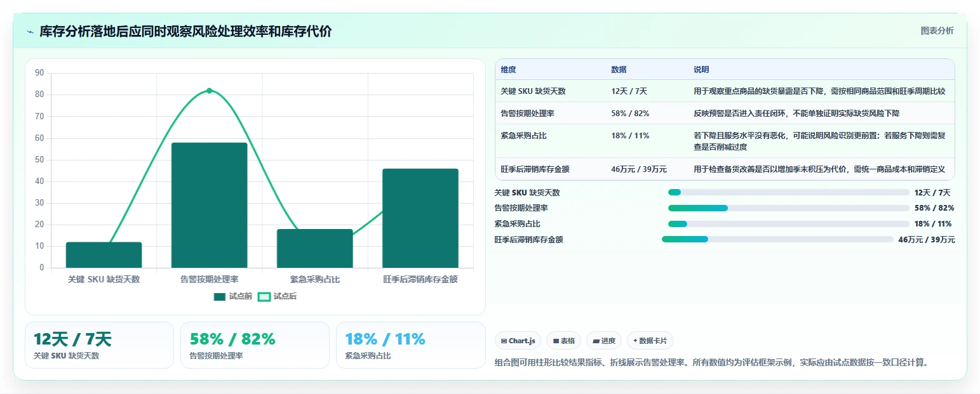The width and height of the screenshot is (980, 394).
Task: Click progress label 旺季后滞销库存金额
Action: [528, 240]
